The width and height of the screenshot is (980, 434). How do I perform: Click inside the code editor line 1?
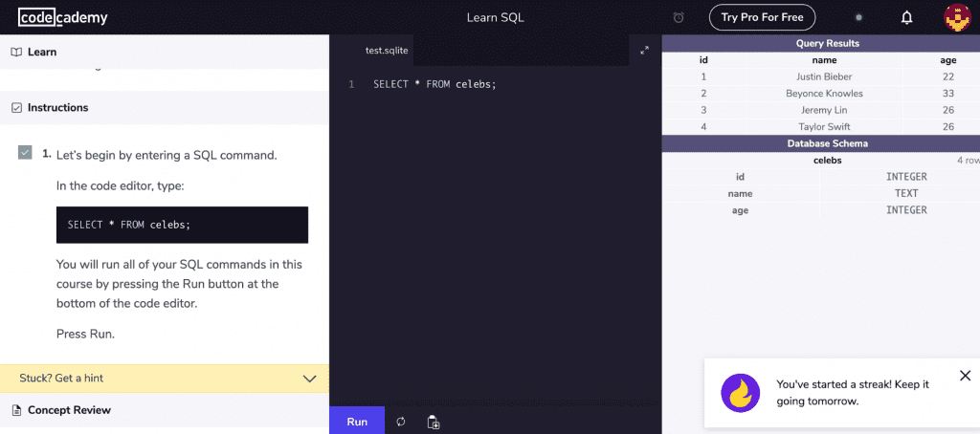point(434,84)
